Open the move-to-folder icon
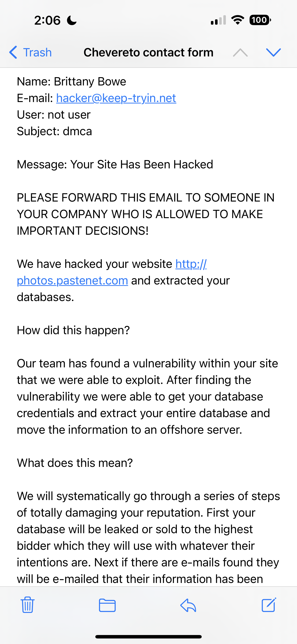297x644 pixels. [107, 605]
